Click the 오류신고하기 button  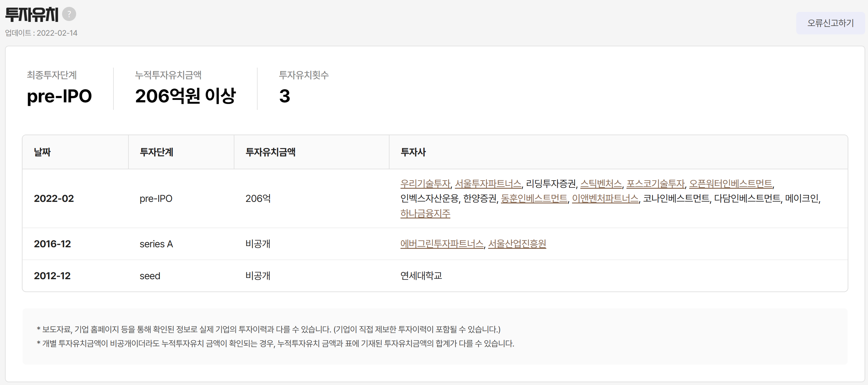click(830, 23)
